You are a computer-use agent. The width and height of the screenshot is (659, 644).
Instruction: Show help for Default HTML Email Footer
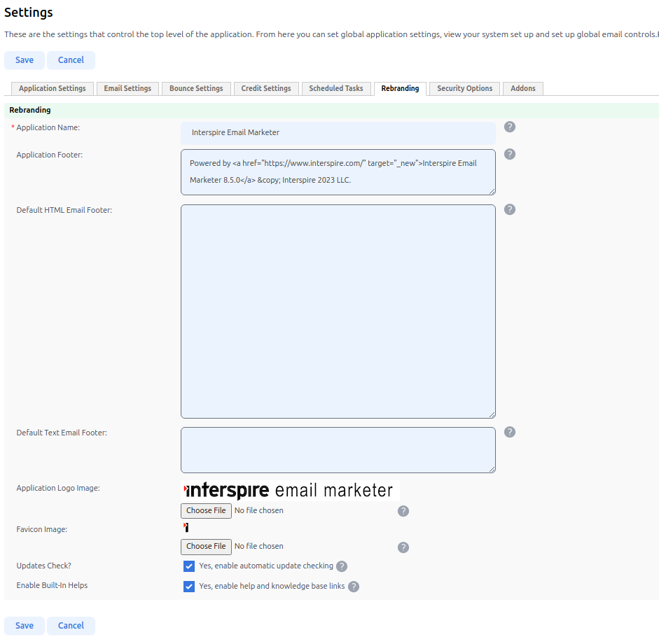tap(509, 209)
